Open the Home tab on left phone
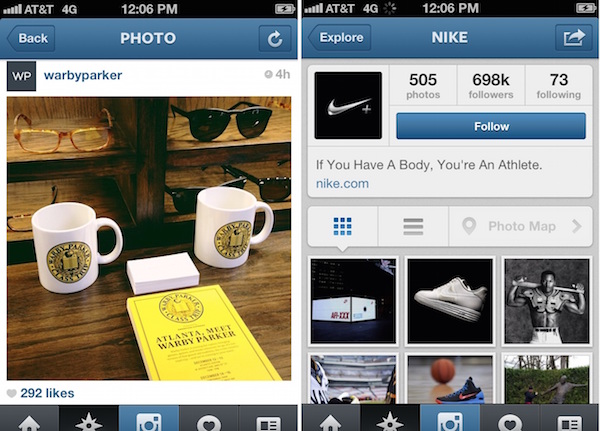 point(29,419)
